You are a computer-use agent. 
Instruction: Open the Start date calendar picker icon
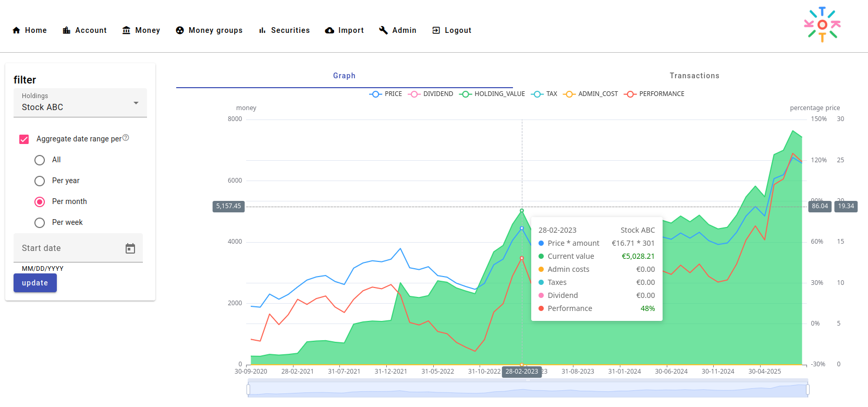coord(130,248)
